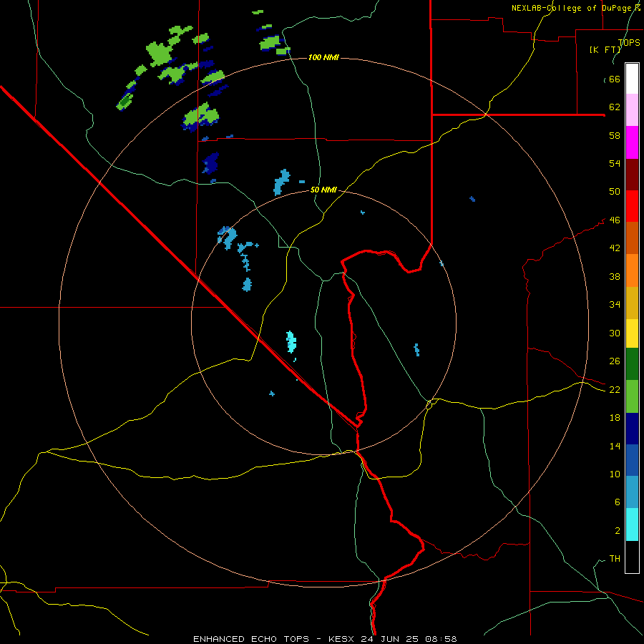Click the light pink legend swatch

[632, 110]
